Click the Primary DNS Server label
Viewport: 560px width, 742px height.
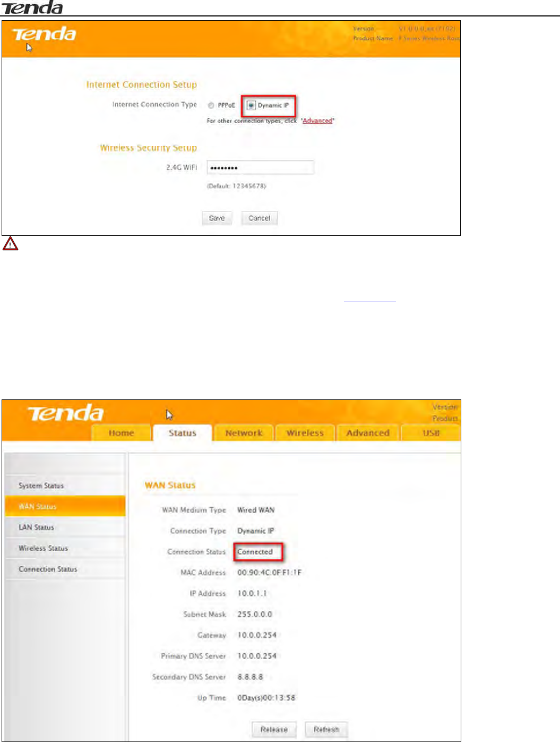pyautogui.click(x=193, y=656)
